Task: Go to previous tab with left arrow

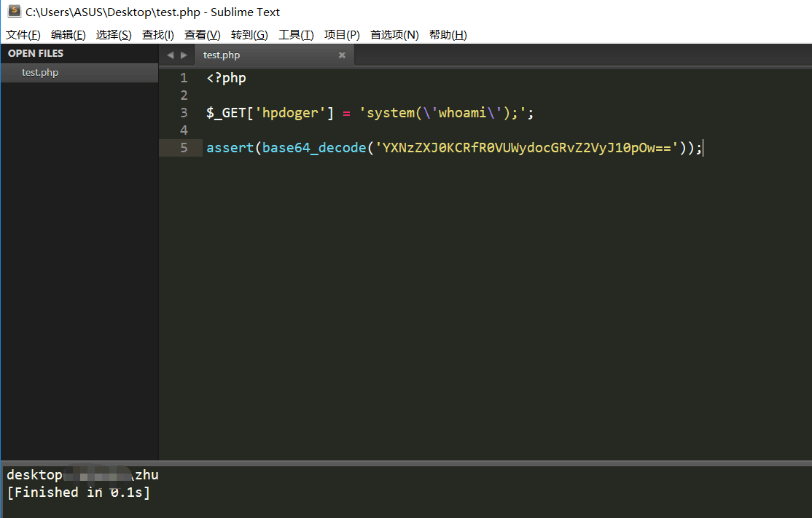Action: click(x=171, y=55)
